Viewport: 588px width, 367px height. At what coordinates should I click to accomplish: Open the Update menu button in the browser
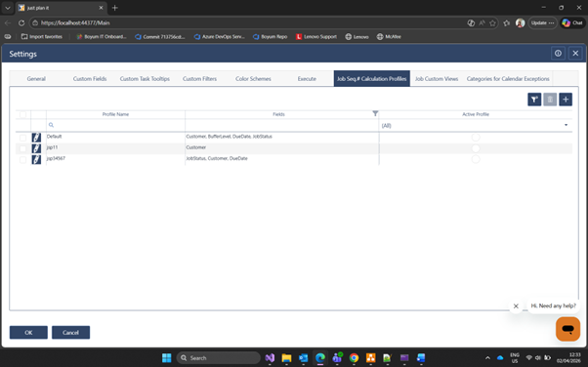pyautogui.click(x=542, y=22)
